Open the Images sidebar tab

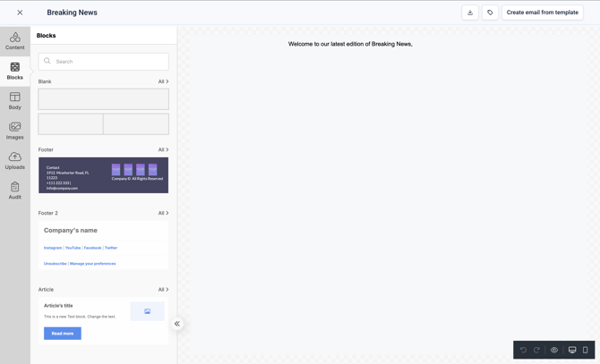[15, 131]
